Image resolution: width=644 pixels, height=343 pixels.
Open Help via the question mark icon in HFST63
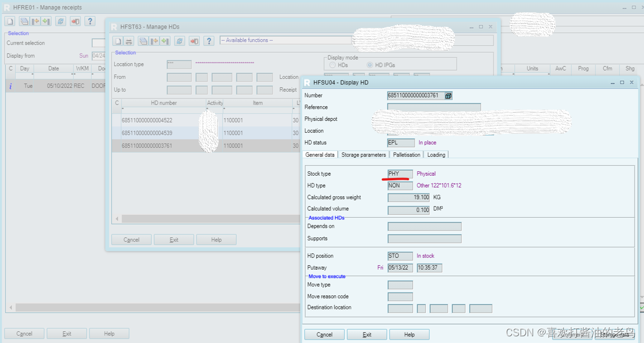pyautogui.click(x=209, y=41)
